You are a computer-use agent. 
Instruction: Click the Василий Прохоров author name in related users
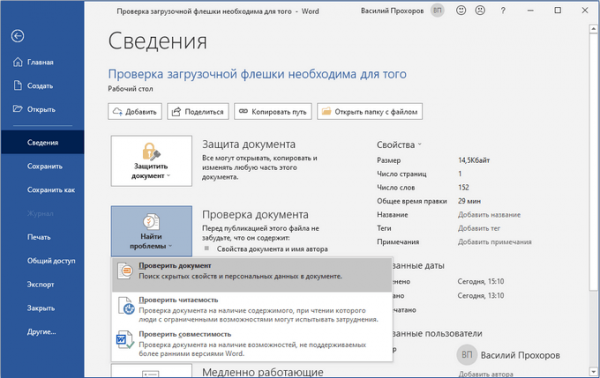pos(520,355)
